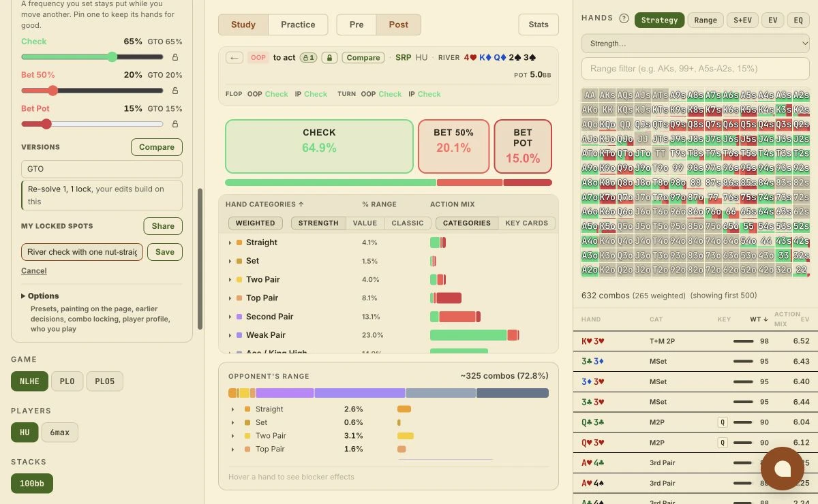Image resolution: width=818 pixels, height=504 pixels.
Task: Toggle the lock icon for Check frequency
Action: coord(175,57)
